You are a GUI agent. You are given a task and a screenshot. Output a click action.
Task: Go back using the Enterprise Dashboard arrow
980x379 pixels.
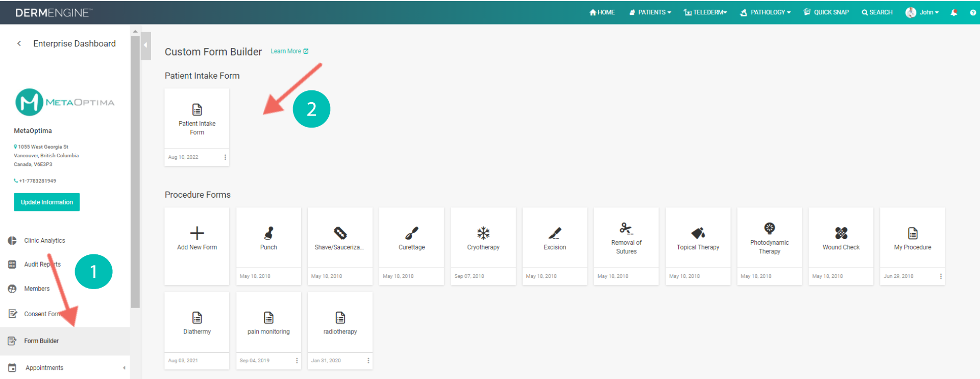(19, 43)
